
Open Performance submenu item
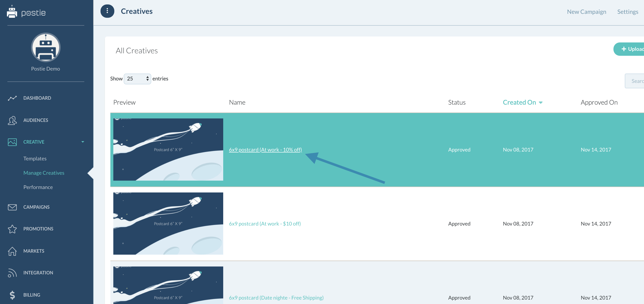[38, 187]
